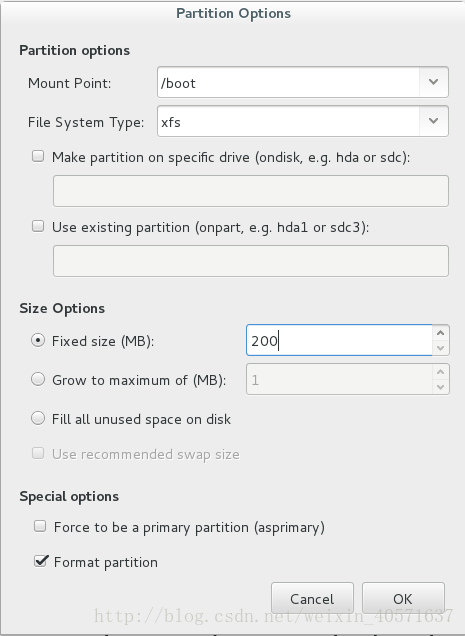Click the onpart partition name input field
This screenshot has width=465, height=636.
[x=251, y=261]
